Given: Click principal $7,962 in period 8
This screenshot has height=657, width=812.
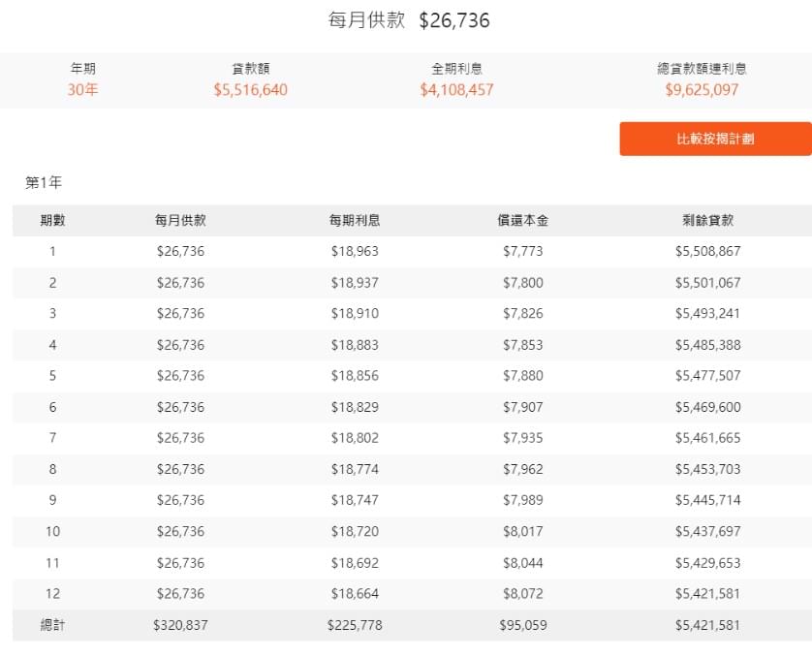Looking at the screenshot, I should pyautogui.click(x=523, y=469).
